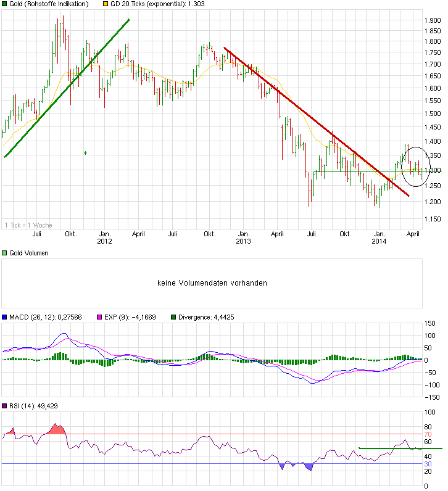Click the 'Jan. 2014' time axis label
Image resolution: width=448 pixels, height=491 pixels.
click(379, 237)
